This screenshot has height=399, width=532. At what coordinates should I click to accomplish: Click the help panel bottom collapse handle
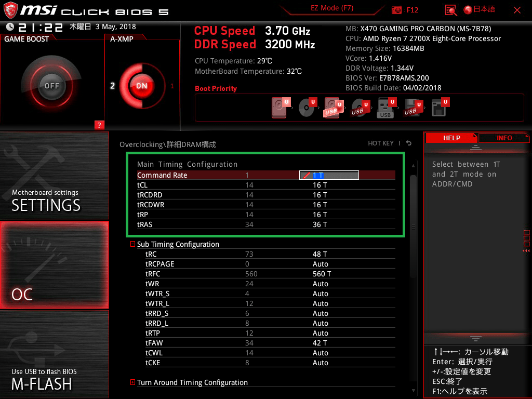[x=476, y=338]
